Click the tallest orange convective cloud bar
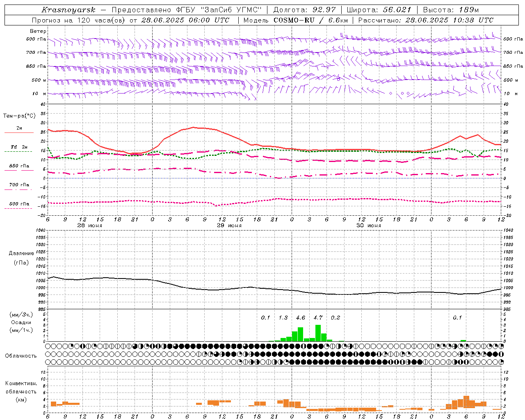 pos(466,402)
